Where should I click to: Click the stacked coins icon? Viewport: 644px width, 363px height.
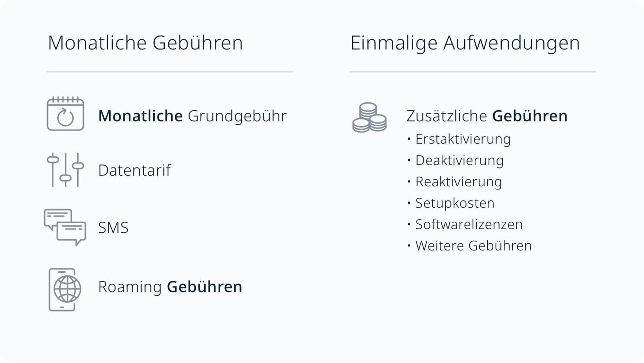pyautogui.click(x=369, y=117)
